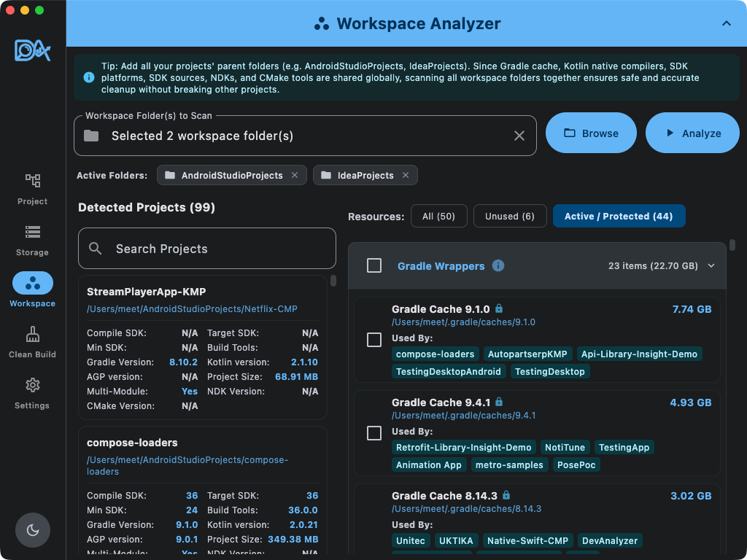The width and height of the screenshot is (747, 560).
Task: Open Settings from the sidebar gear
Action: (32, 393)
